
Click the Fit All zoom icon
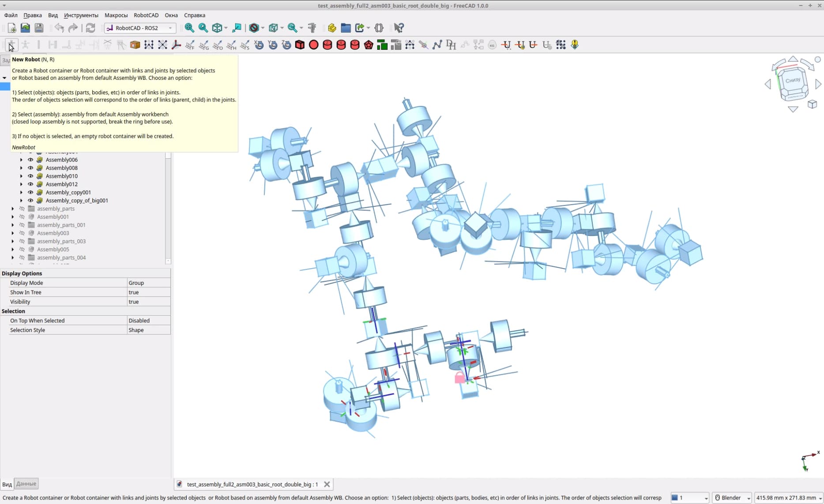(x=189, y=28)
